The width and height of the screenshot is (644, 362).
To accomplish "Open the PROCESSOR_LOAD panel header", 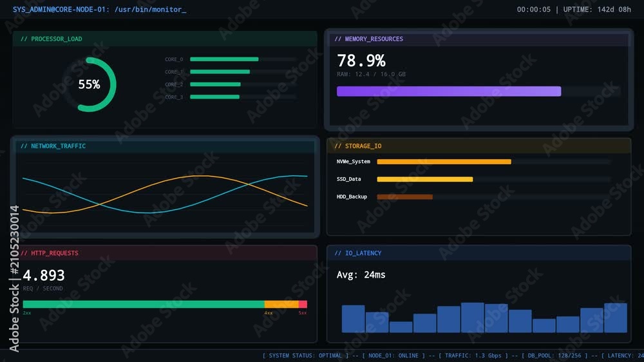I will (165, 39).
